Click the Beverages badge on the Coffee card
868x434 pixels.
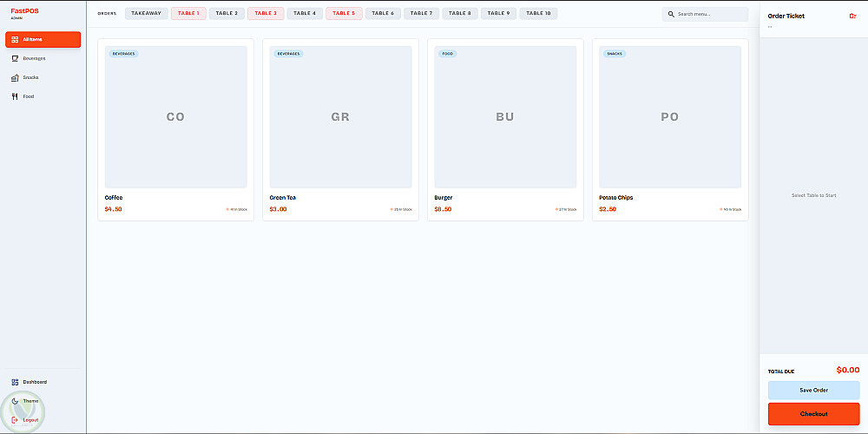[x=123, y=54]
